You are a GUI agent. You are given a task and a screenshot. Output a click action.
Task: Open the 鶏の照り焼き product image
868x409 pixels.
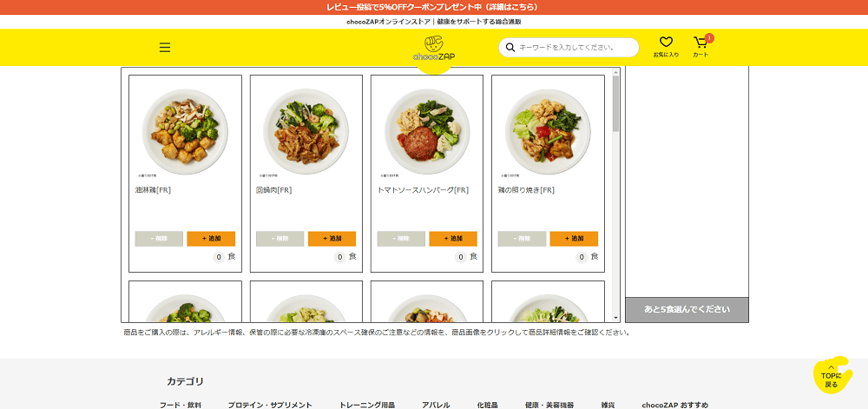pyautogui.click(x=548, y=132)
